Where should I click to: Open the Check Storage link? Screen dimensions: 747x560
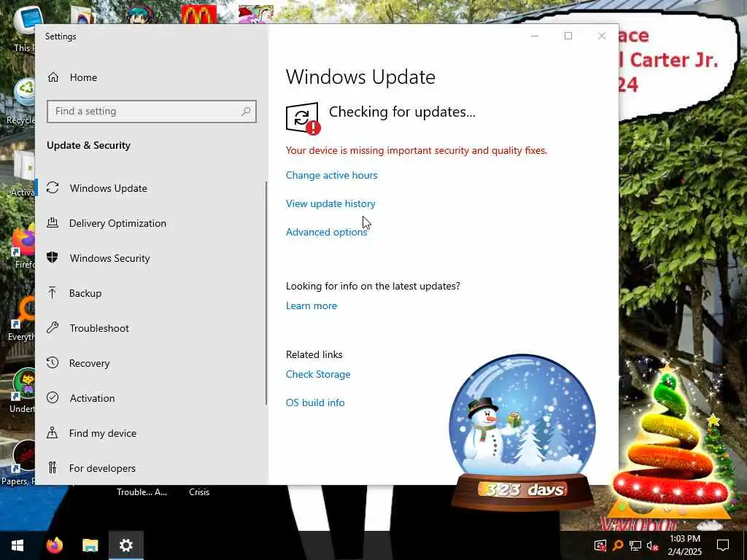point(318,374)
